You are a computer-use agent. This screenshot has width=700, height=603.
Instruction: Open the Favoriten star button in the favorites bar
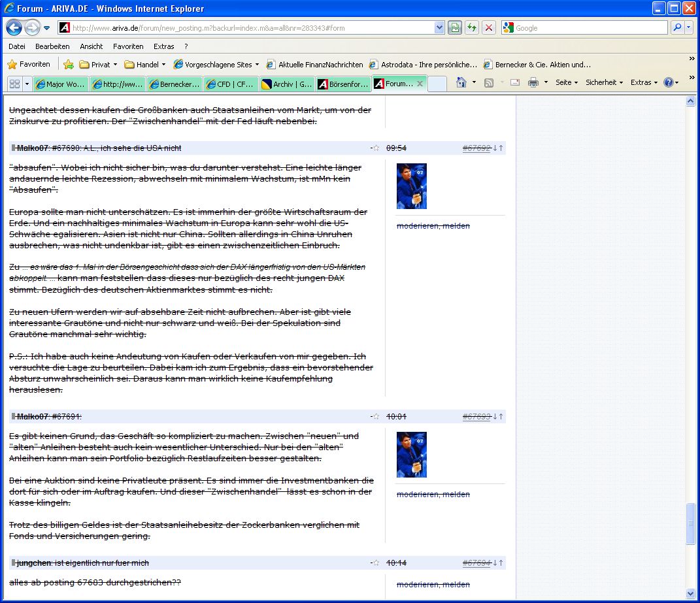pos(29,64)
